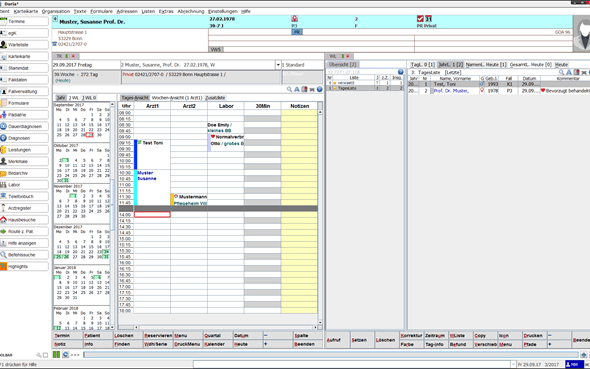Open the Merkmale sidebar entry
The image size is (590, 369).
click(24, 161)
